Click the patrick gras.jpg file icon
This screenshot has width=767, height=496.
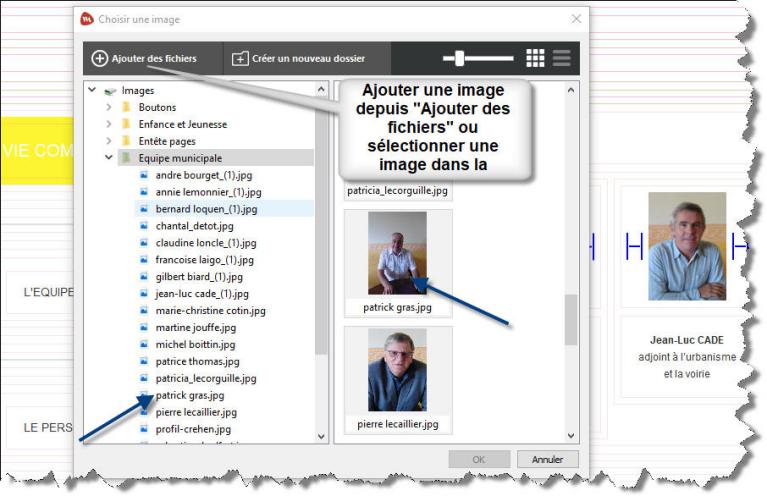click(144, 395)
